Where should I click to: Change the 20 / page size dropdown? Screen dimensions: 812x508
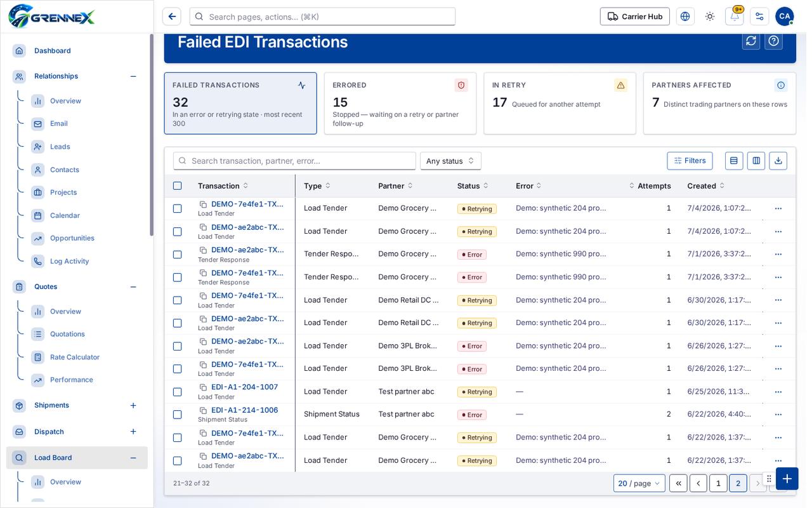click(639, 483)
